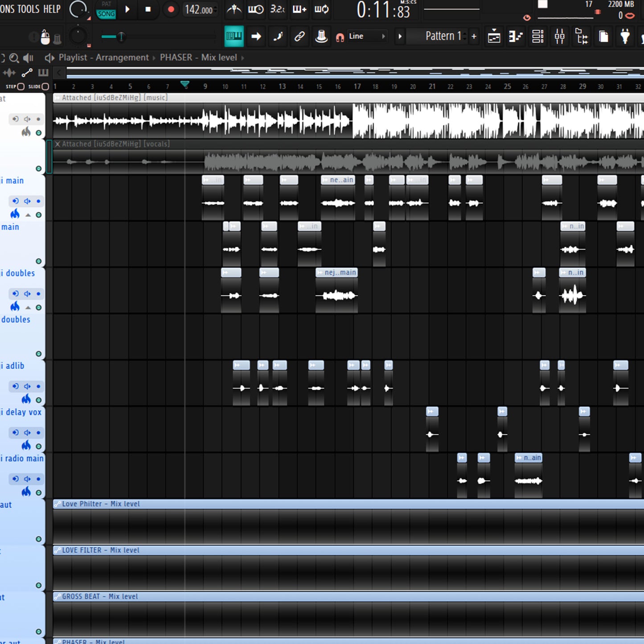The image size is (644, 644).
Task: Show automation clips icon
Action: (x=27, y=73)
